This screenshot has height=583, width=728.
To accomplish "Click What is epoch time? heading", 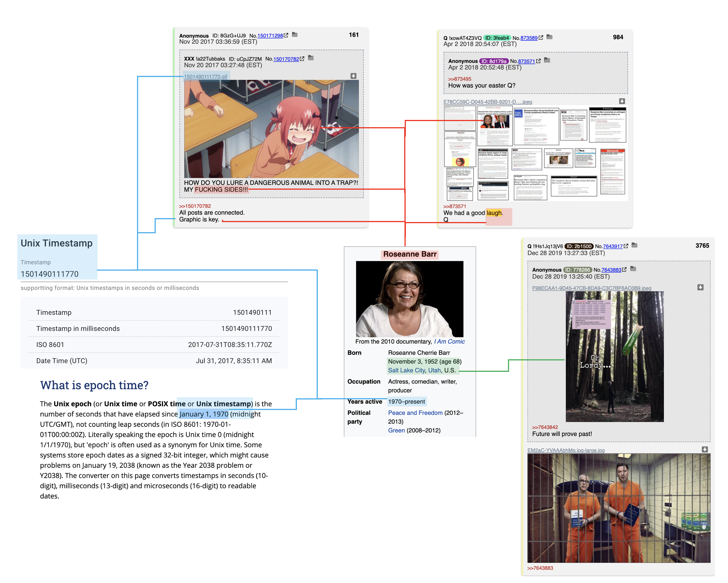I will 94,385.
